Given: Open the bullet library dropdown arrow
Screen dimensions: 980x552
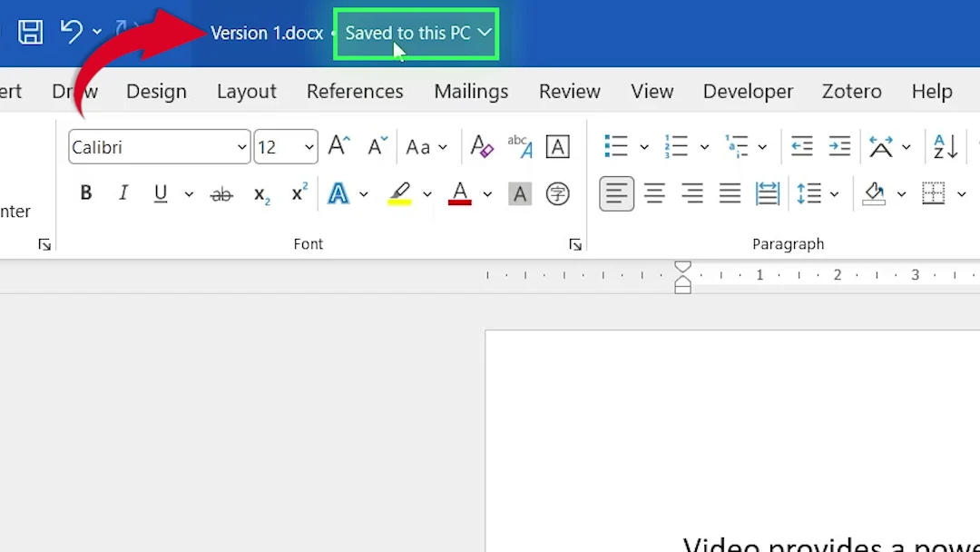Looking at the screenshot, I should point(643,148).
